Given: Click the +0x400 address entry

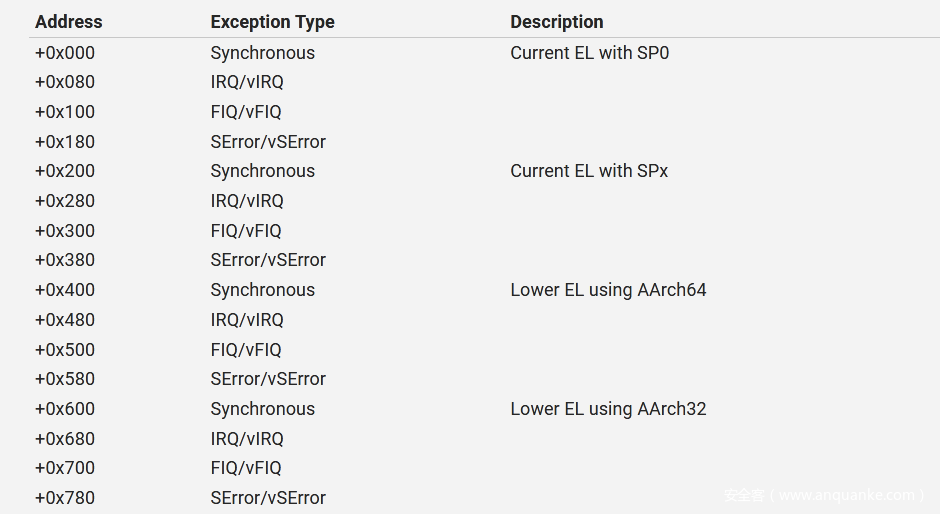Looking at the screenshot, I should pyautogui.click(x=65, y=290).
